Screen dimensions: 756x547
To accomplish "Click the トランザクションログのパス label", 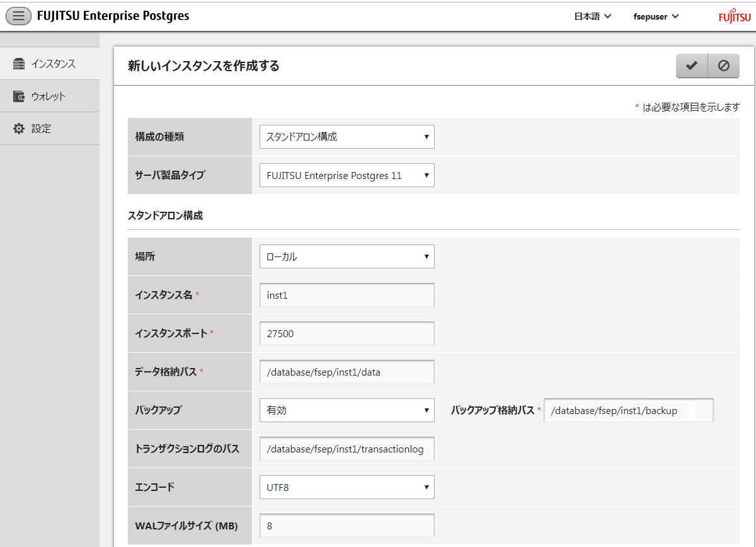I will click(187, 449).
